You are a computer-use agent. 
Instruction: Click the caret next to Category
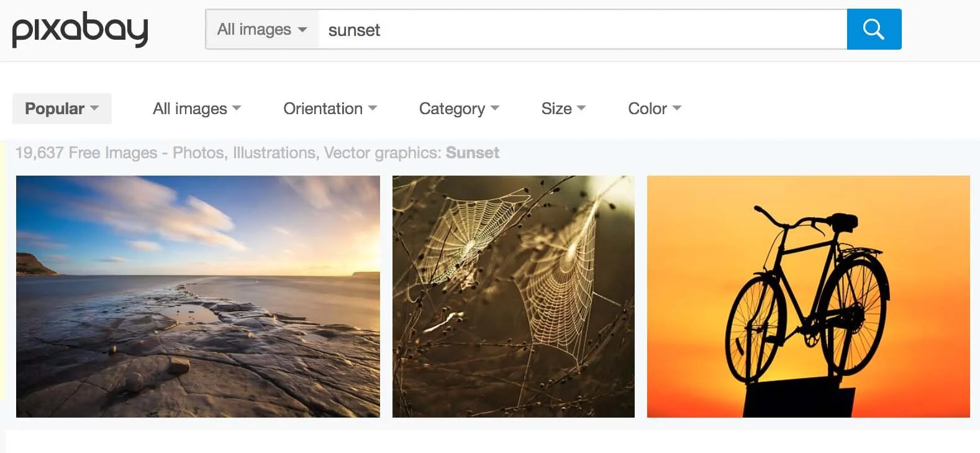coord(495,108)
